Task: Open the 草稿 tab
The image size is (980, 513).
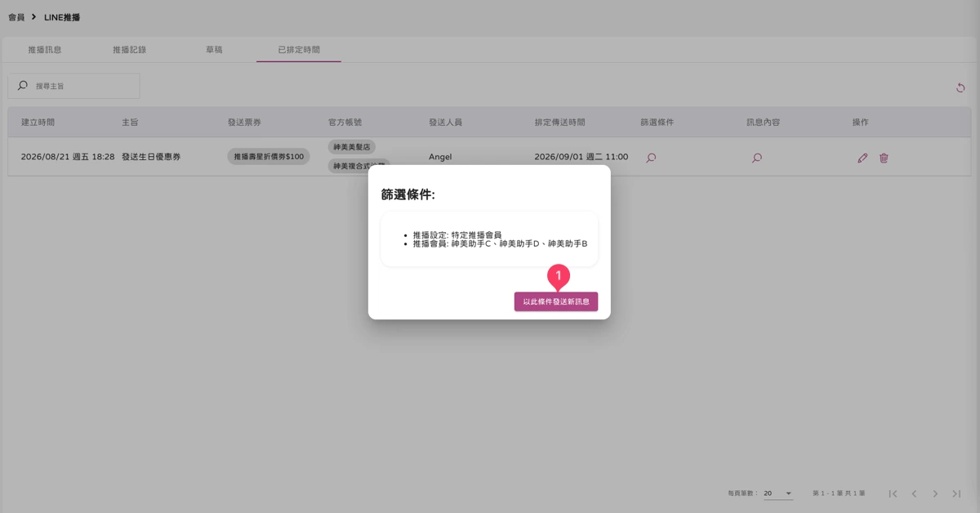Action: [214, 50]
